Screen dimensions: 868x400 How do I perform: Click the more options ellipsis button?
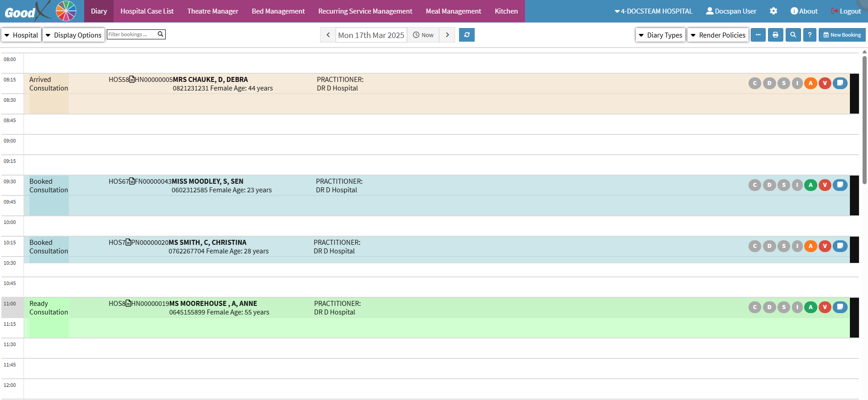[758, 35]
